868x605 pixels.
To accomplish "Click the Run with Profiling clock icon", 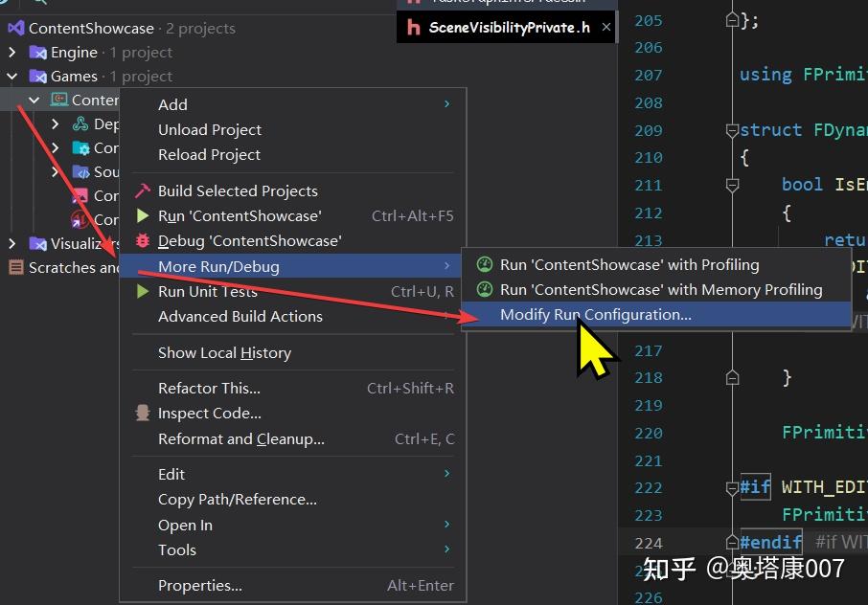I will [x=484, y=264].
